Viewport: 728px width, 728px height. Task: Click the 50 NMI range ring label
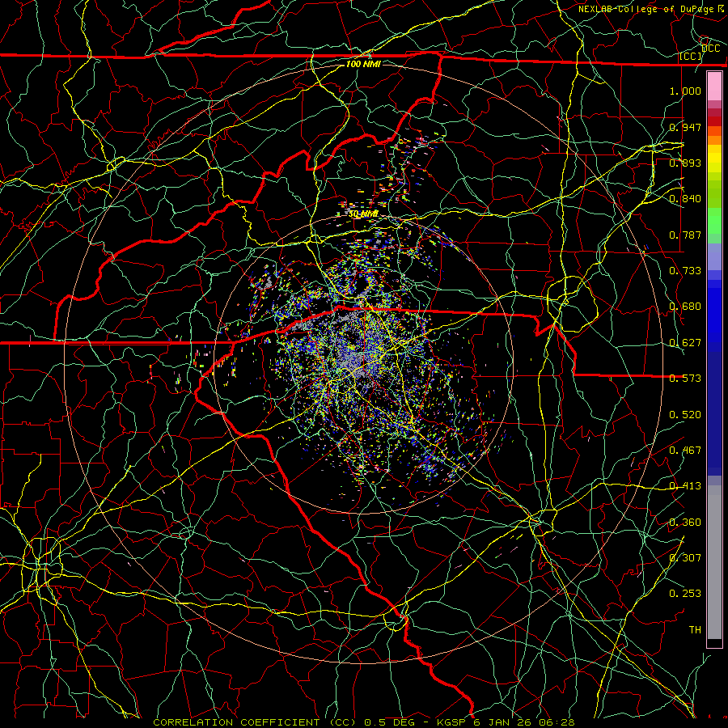(363, 214)
